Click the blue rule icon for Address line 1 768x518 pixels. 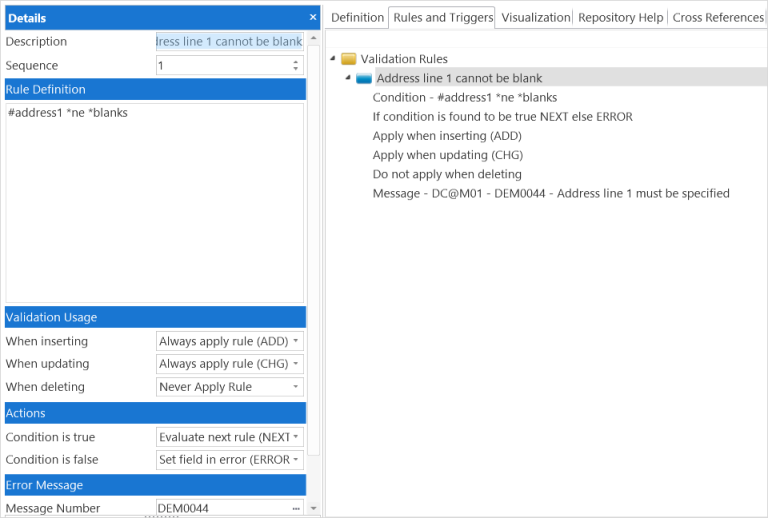coord(364,78)
